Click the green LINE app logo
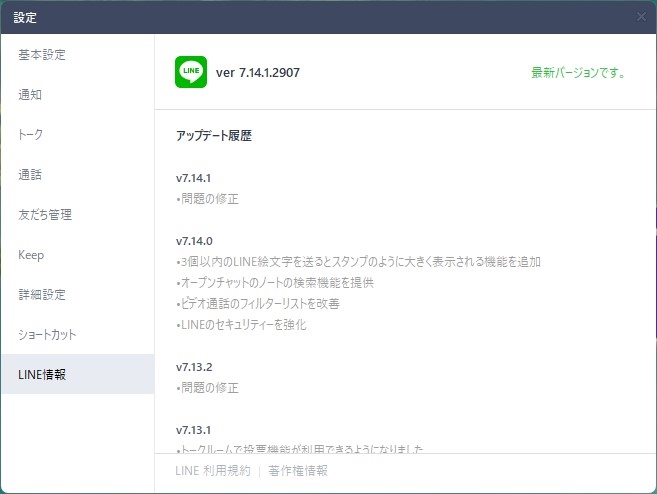The width and height of the screenshot is (657, 494). [x=191, y=72]
